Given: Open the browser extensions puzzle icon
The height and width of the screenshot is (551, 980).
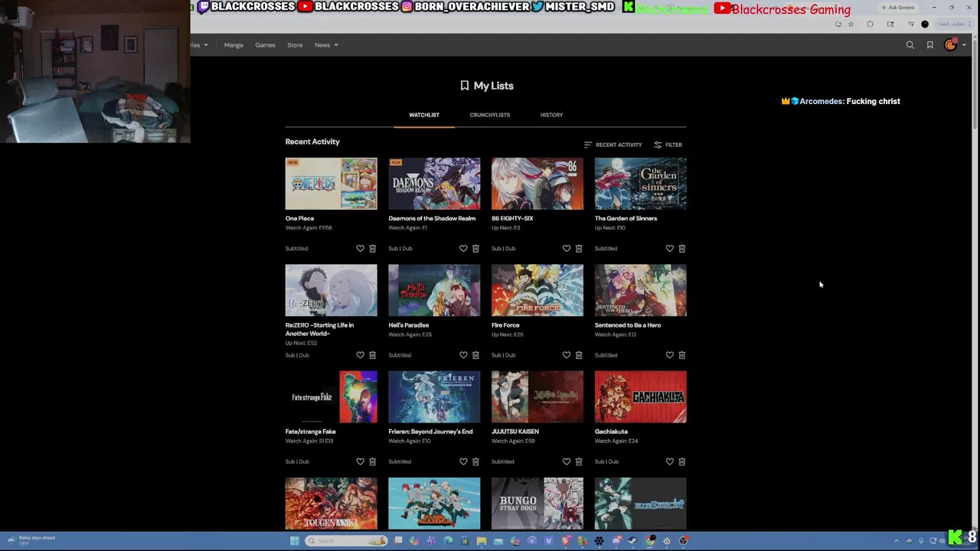Looking at the screenshot, I should [x=870, y=24].
